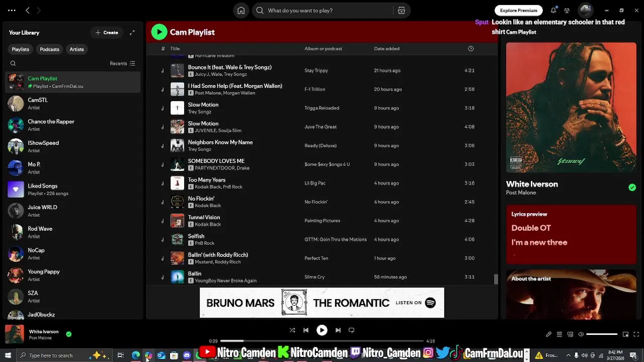Enter full screen mode icon
The width and height of the screenshot is (644, 362).
pos(636,334)
